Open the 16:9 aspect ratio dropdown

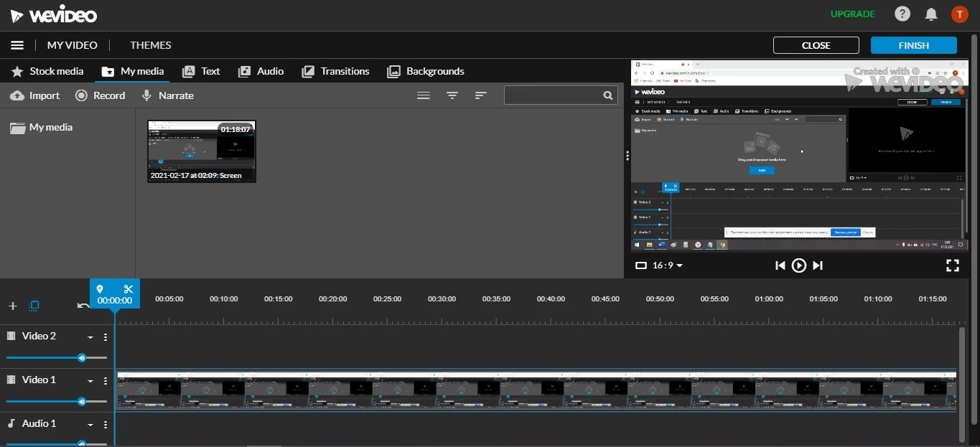pyautogui.click(x=659, y=265)
